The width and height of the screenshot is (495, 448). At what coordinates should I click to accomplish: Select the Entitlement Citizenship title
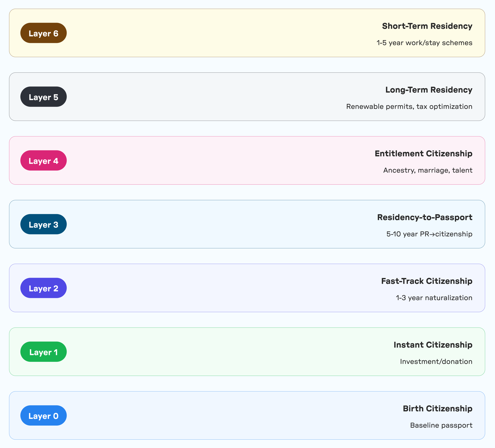pos(423,154)
